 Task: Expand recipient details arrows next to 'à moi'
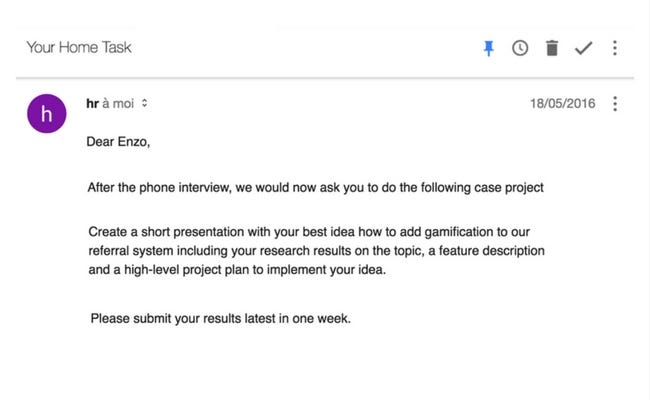(144, 103)
